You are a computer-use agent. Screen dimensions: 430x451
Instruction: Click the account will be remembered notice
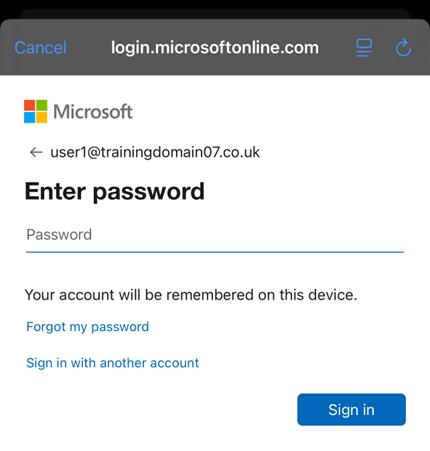coord(191,295)
